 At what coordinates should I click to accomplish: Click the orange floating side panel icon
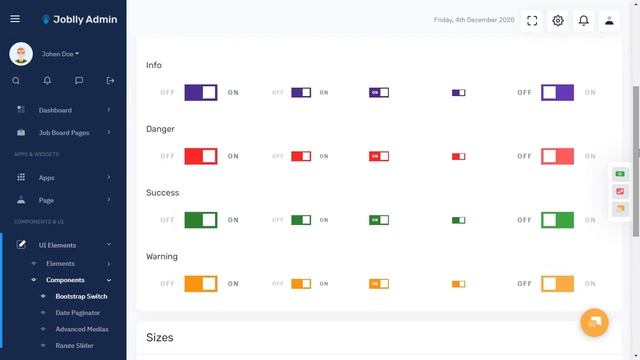click(620, 209)
